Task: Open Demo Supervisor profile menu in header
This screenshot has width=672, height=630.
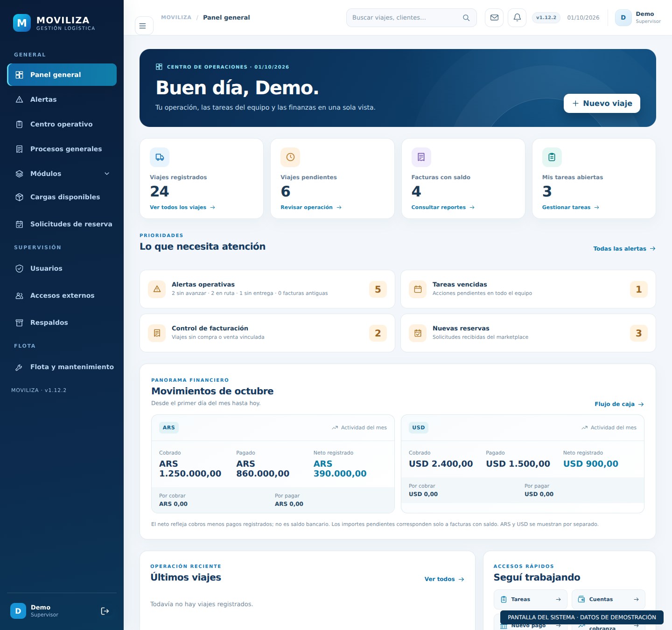Action: pos(638,18)
